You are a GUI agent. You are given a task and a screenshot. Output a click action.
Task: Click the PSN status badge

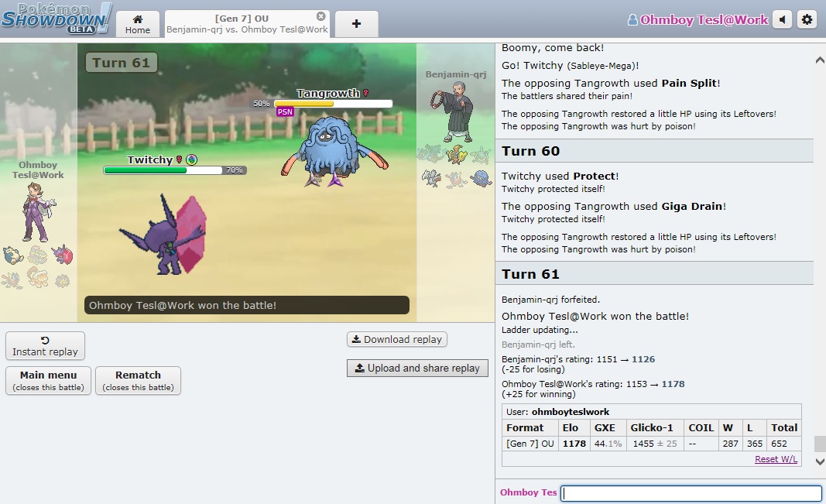point(285,111)
